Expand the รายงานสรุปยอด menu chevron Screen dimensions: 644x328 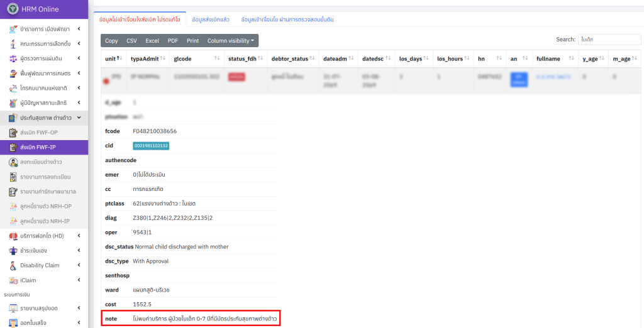click(x=79, y=308)
